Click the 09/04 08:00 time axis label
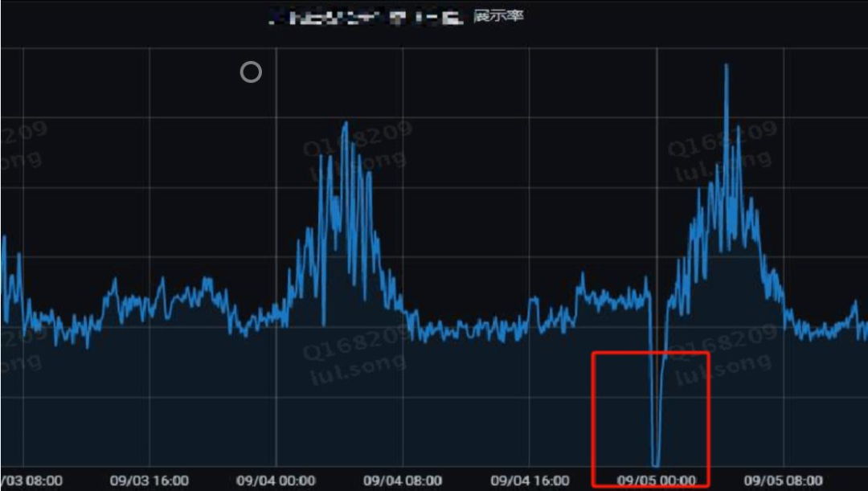The image size is (868, 491). pos(403,480)
